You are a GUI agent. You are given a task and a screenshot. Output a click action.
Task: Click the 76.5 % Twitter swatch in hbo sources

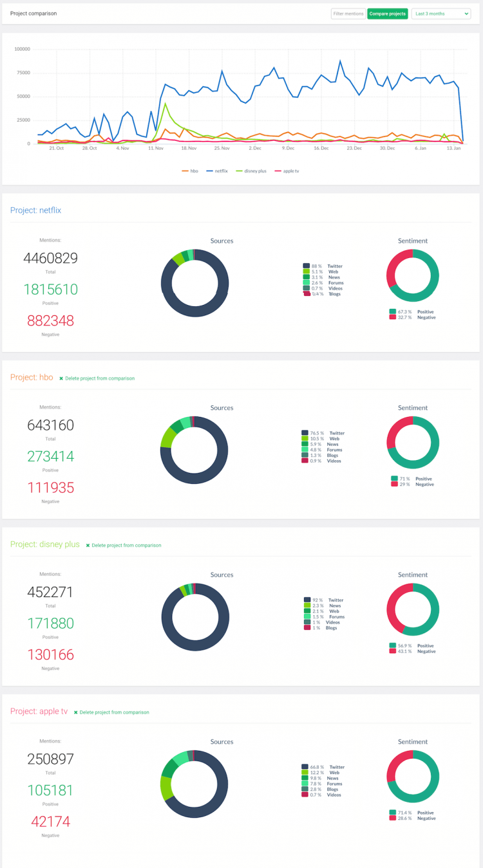[x=305, y=433]
